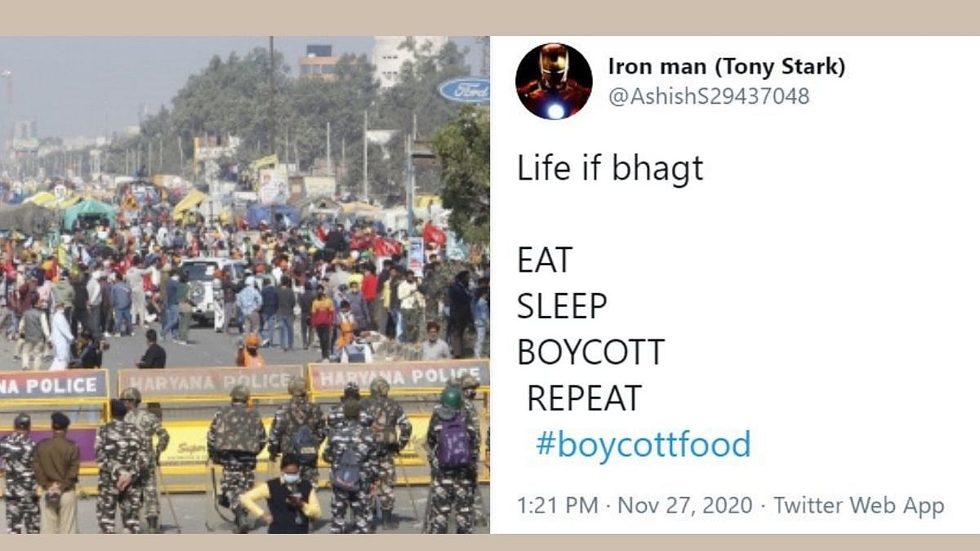Click the #boycottfood hashtag

pos(642,445)
